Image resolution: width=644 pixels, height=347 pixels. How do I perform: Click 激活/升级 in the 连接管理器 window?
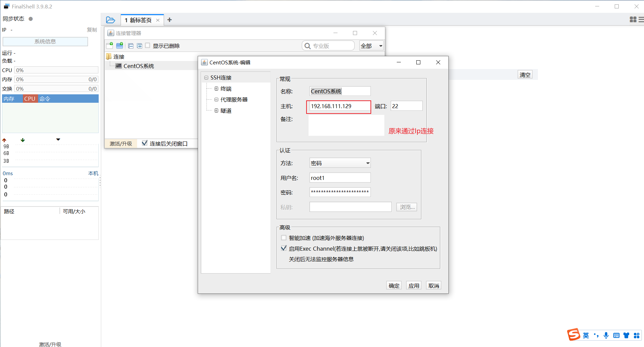coord(121,144)
